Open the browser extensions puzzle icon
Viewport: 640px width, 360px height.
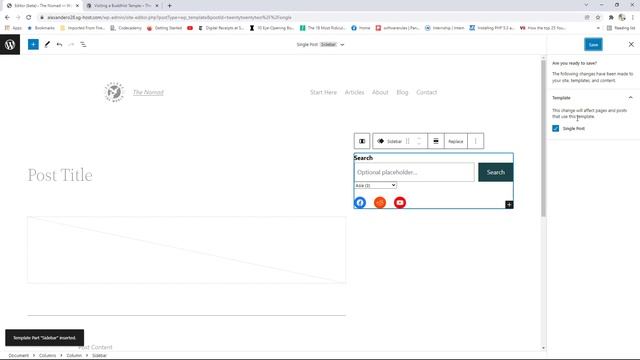pos(611,18)
